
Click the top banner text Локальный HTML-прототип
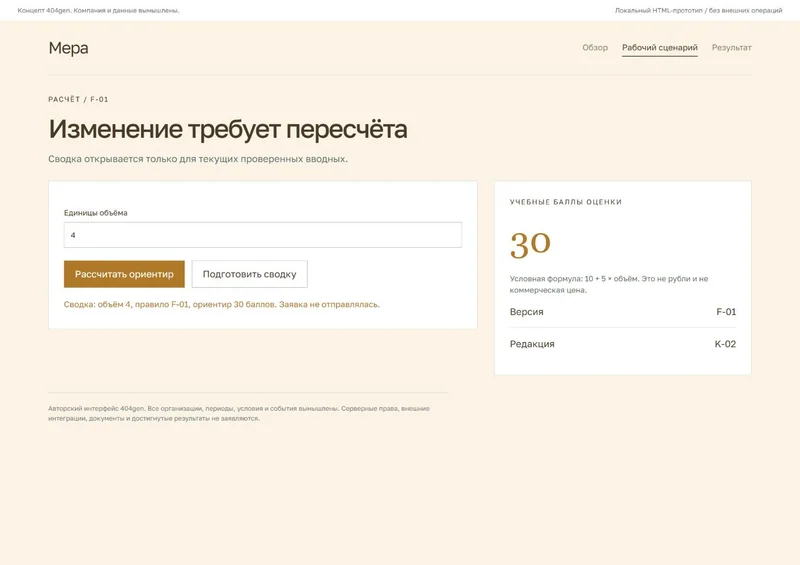click(698, 10)
